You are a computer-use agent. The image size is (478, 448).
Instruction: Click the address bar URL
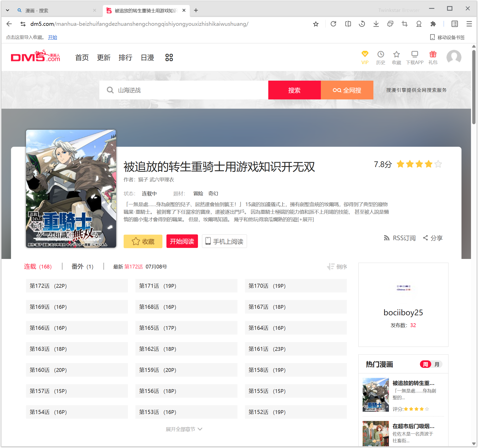[x=139, y=24]
